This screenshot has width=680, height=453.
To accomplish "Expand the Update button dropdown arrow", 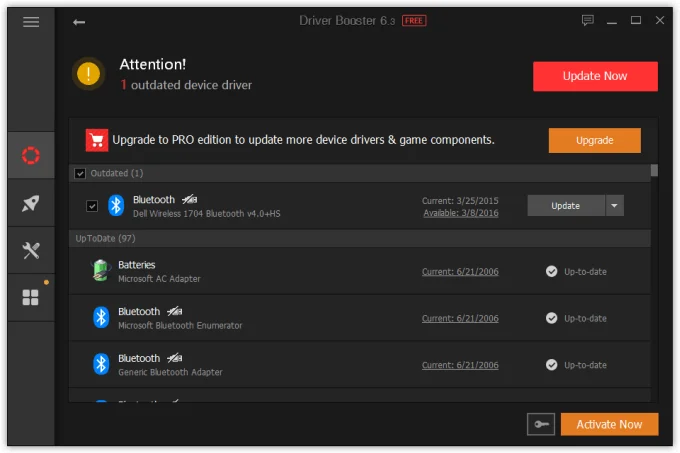I will (615, 206).
